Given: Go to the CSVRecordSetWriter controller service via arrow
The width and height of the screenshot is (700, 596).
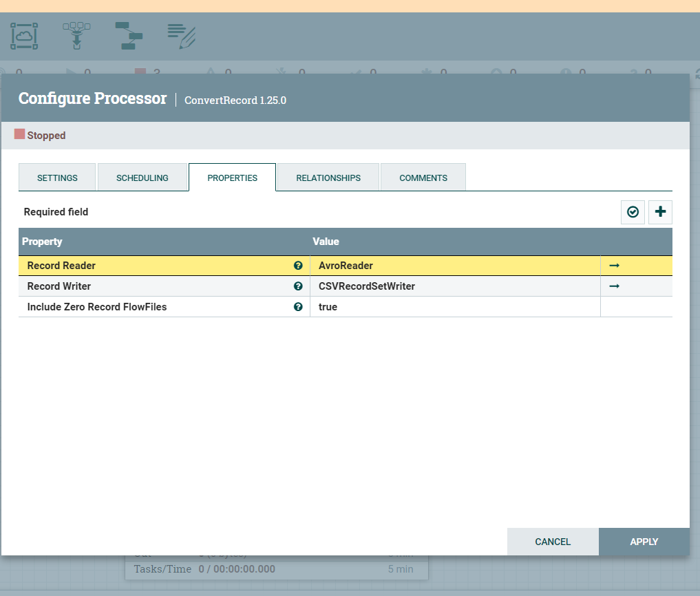Looking at the screenshot, I should click(x=613, y=286).
